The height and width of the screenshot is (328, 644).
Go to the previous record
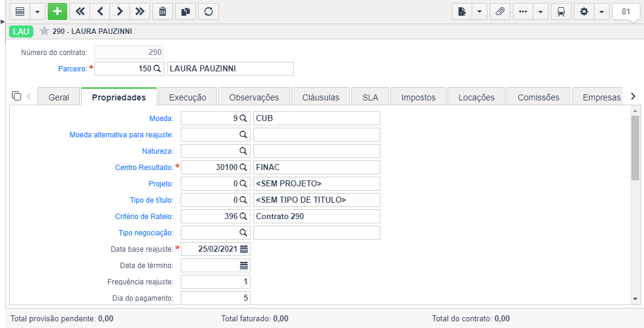pyautogui.click(x=100, y=11)
